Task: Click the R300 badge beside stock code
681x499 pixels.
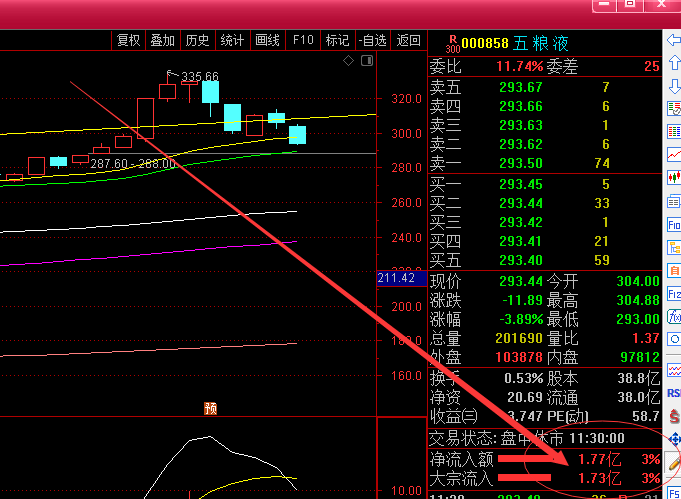Action: (x=453, y=44)
